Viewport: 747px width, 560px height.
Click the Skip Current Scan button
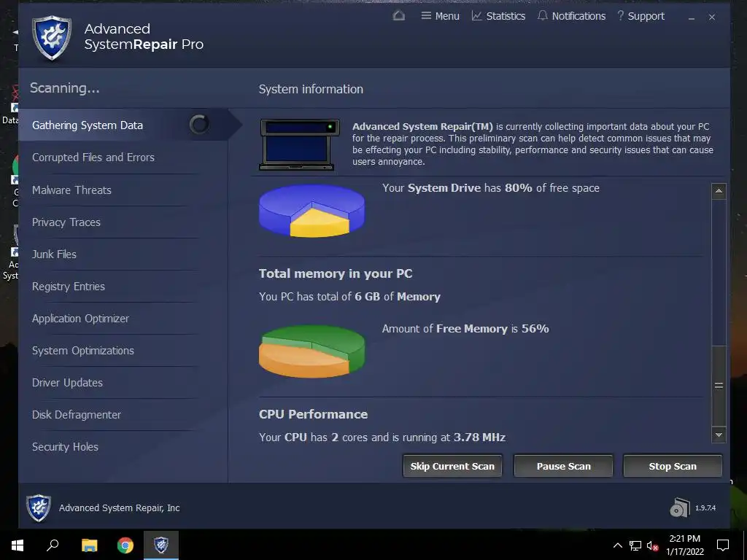tap(452, 466)
